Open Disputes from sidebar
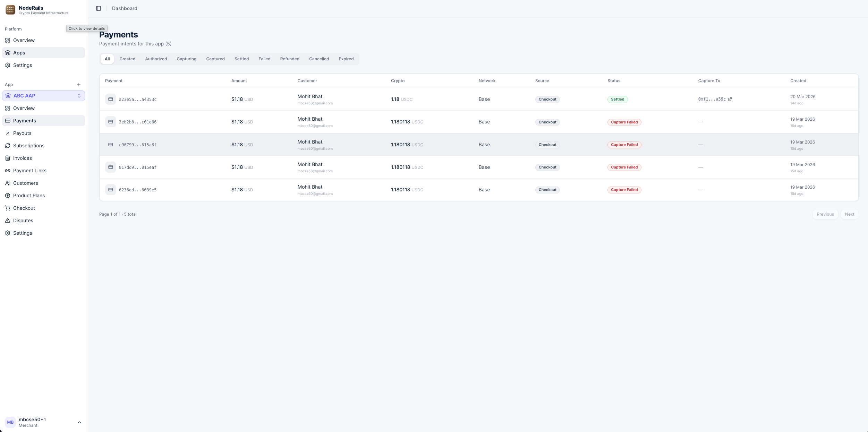868x432 pixels. pyautogui.click(x=23, y=221)
